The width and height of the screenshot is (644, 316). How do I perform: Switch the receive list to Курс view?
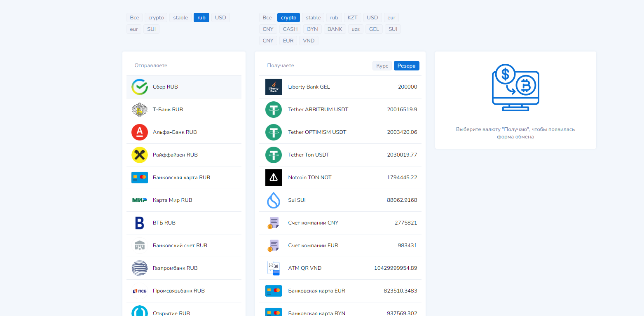(382, 66)
